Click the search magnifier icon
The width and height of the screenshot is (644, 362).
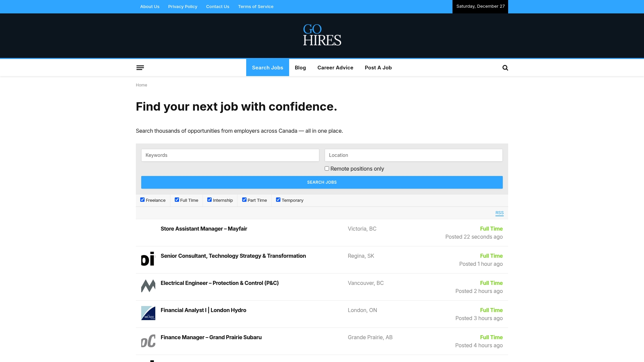(x=505, y=67)
